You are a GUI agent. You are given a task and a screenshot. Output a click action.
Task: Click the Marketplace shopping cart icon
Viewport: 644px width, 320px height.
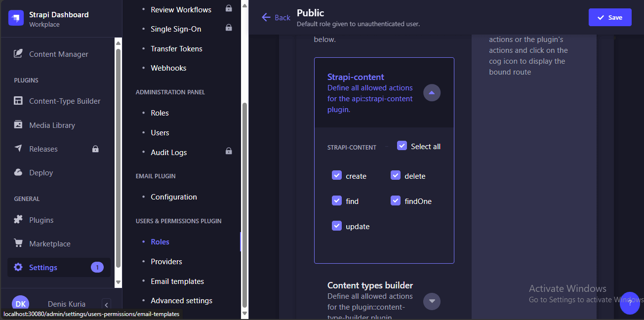18,243
